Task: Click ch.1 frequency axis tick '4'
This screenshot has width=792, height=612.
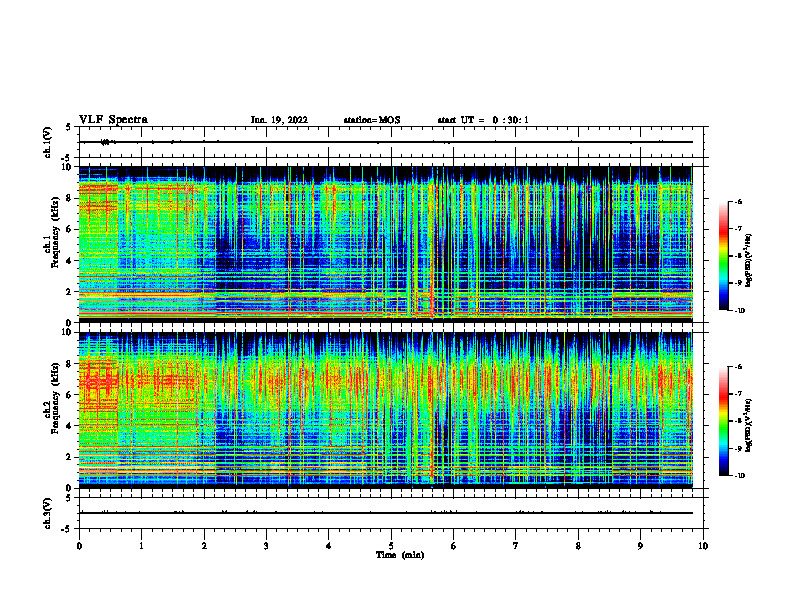Action: pyautogui.click(x=69, y=261)
